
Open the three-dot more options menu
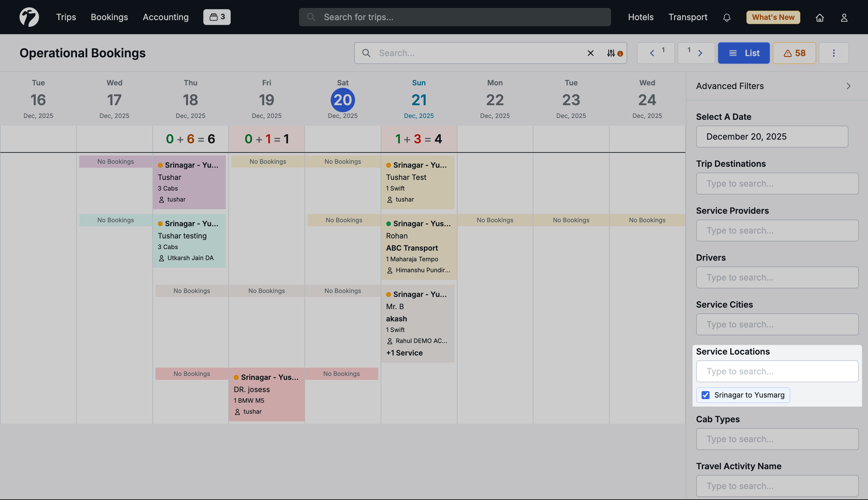[834, 53]
